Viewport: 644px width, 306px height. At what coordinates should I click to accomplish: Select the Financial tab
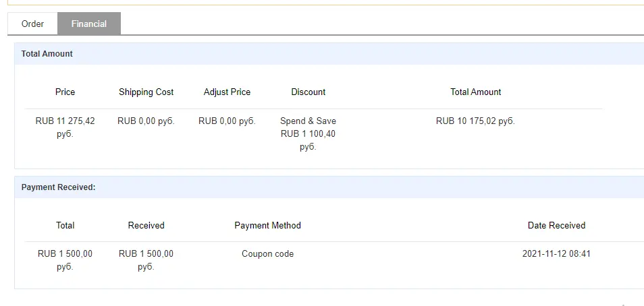coord(89,24)
